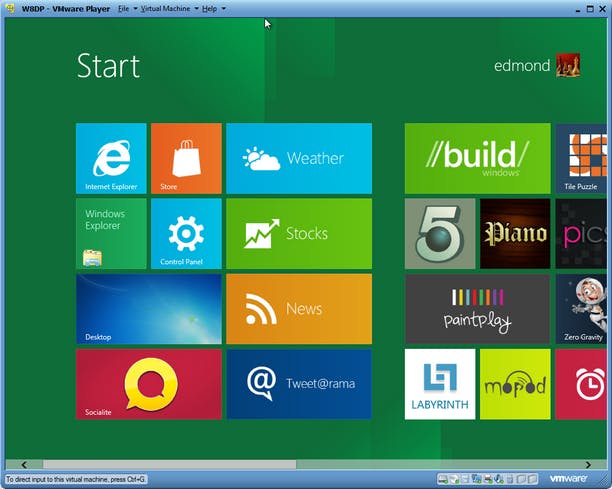Click the vmware logo in status bar
This screenshot has height=489, width=612.
568,478
